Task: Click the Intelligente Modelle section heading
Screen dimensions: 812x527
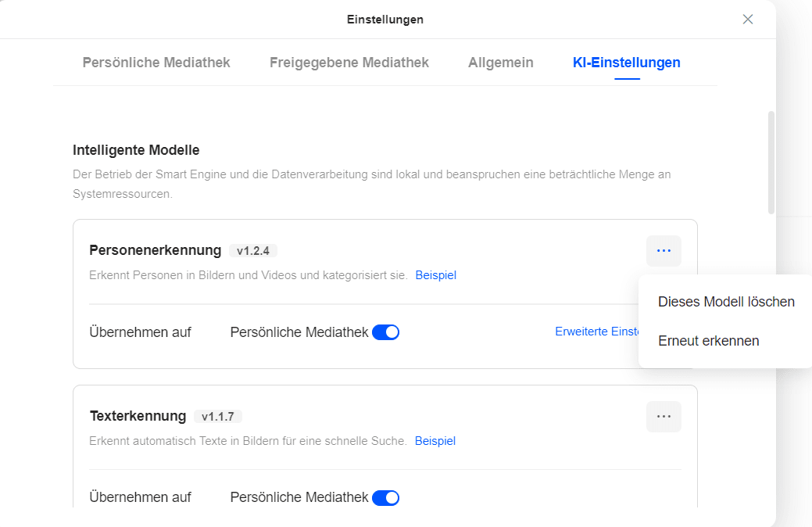Action: click(x=135, y=150)
